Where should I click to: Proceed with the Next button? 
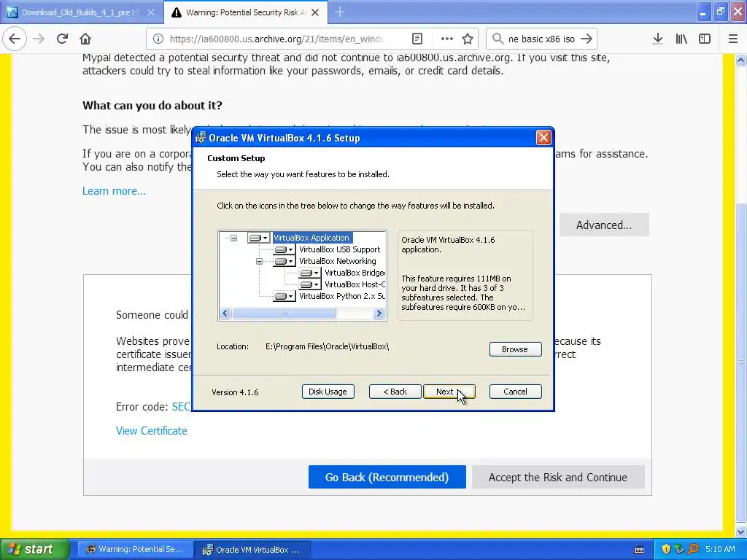click(x=449, y=392)
